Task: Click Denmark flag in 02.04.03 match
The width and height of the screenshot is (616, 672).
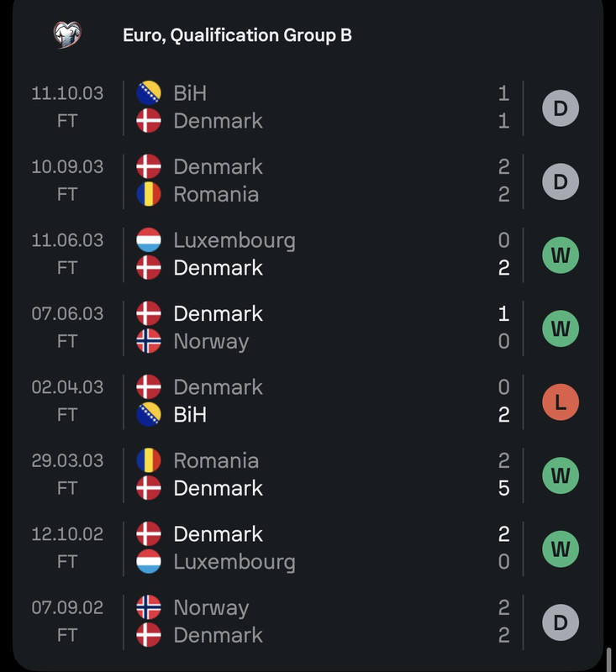Action: 149,387
